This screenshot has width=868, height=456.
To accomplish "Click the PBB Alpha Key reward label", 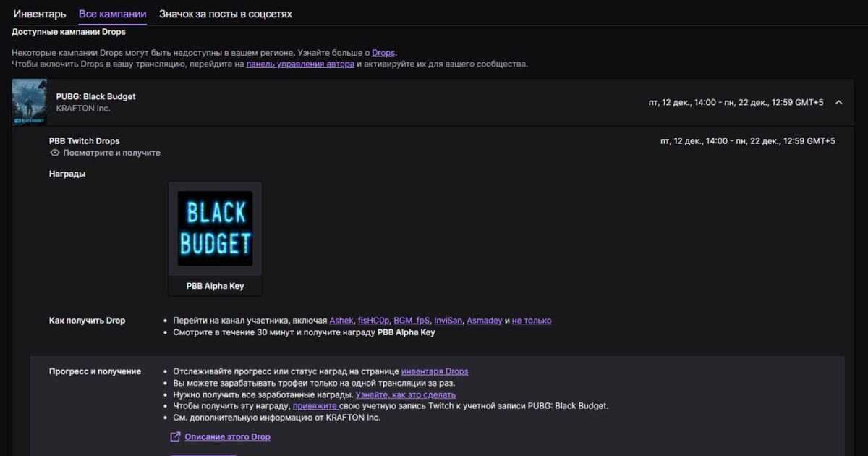I will click(216, 286).
